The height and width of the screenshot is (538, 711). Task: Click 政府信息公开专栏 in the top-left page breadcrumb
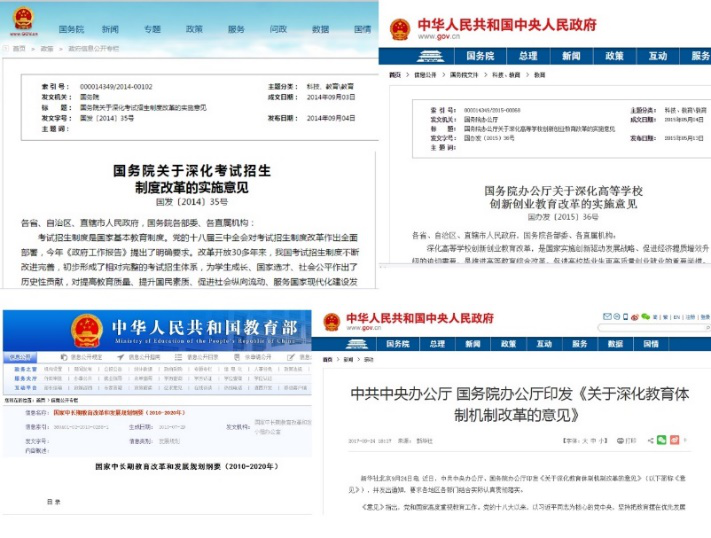[93, 49]
